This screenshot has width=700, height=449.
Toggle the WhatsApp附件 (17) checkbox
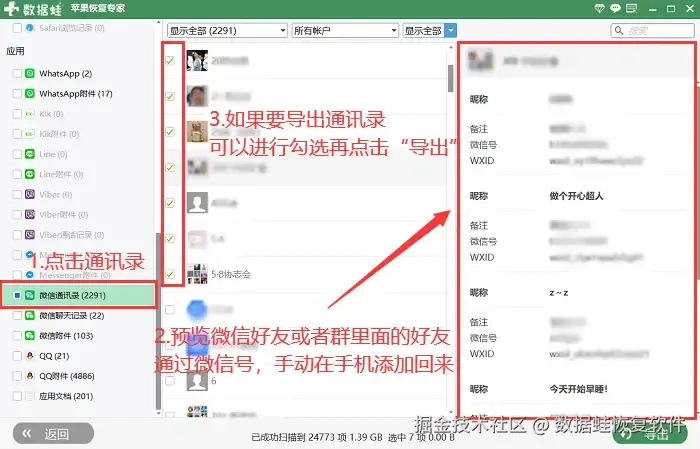pos(17,93)
